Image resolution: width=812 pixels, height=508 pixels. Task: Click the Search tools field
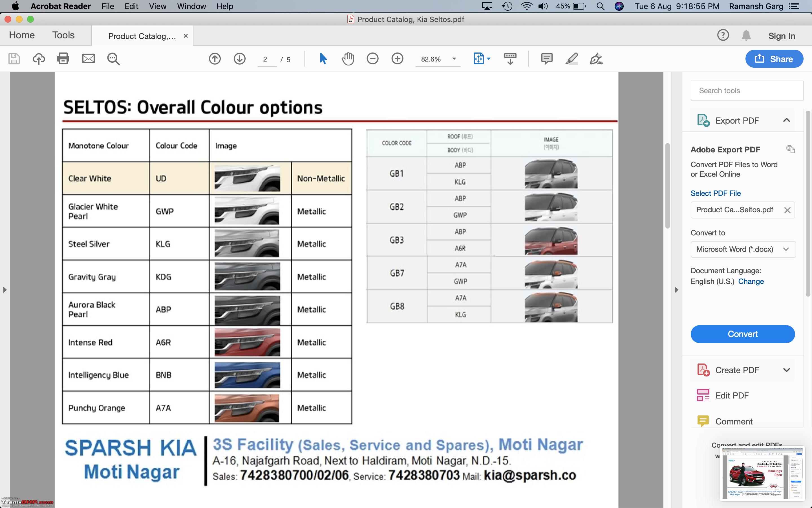tap(747, 90)
